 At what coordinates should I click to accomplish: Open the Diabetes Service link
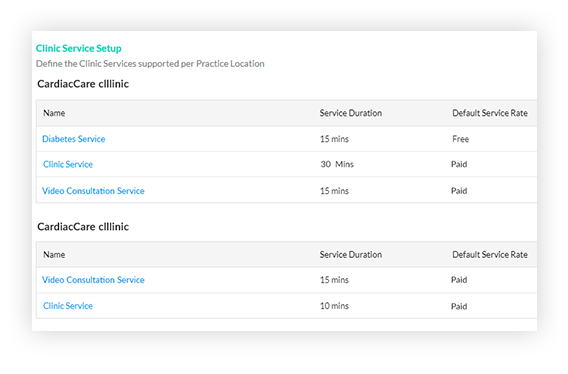click(74, 139)
